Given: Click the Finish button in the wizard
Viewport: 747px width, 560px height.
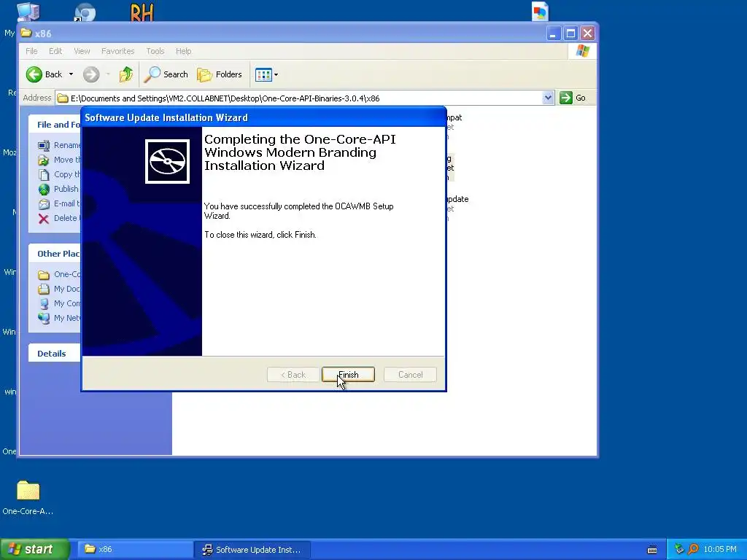Looking at the screenshot, I should pyautogui.click(x=348, y=375).
